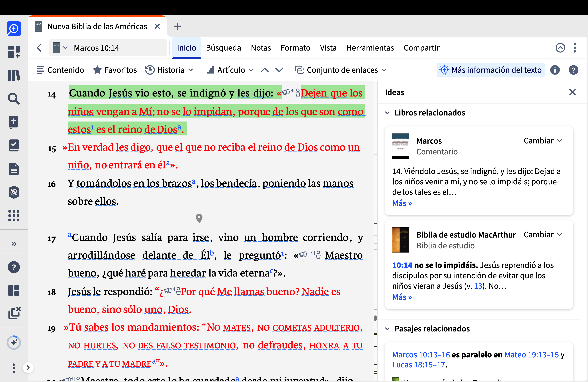This screenshot has width=588, height=382.
Task: Open the Mateo 19:13–15 passage link
Action: click(531, 355)
